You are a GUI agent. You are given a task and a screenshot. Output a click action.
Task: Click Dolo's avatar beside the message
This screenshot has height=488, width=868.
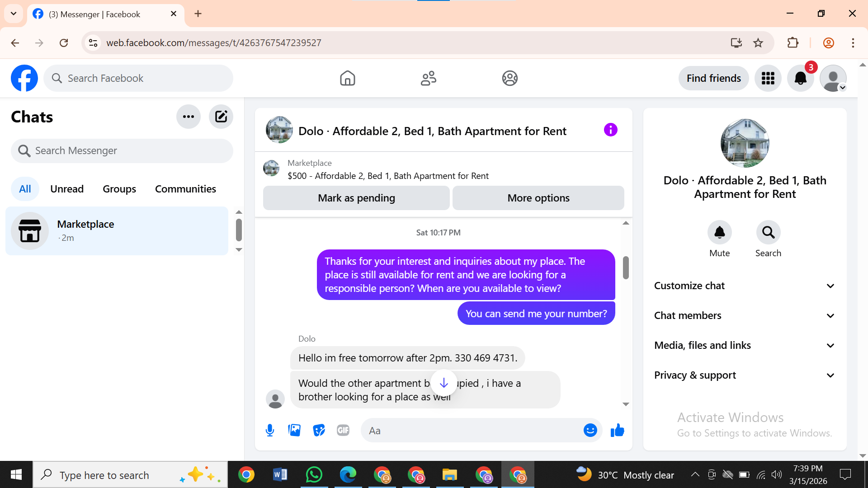pyautogui.click(x=275, y=399)
